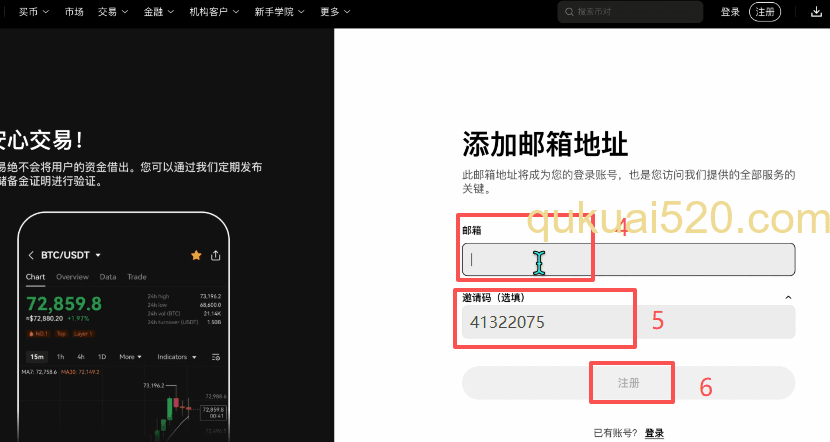Click the 登录 link in header
The width and height of the screenshot is (830, 442).
730,12
